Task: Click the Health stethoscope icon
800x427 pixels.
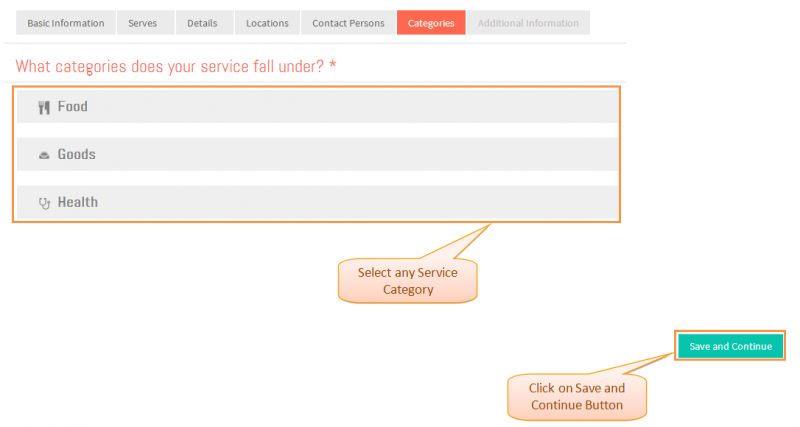Action: coord(44,203)
